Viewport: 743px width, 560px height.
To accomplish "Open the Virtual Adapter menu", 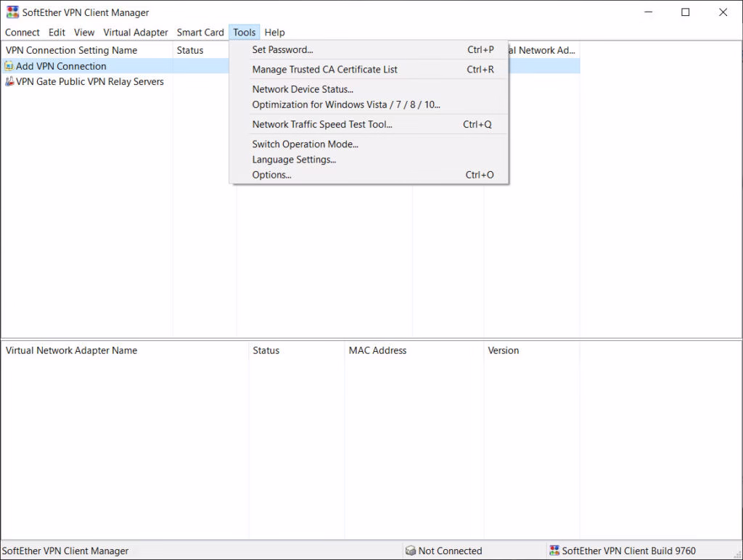I will click(136, 32).
